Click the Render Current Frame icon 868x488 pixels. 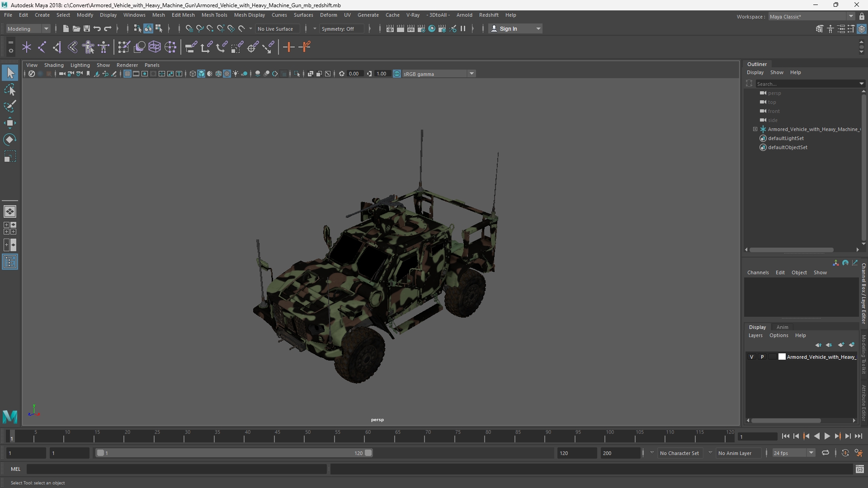[x=401, y=28]
